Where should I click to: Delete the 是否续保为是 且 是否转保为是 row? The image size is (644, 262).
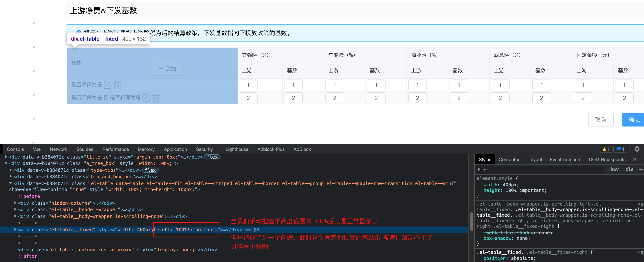click(x=156, y=98)
